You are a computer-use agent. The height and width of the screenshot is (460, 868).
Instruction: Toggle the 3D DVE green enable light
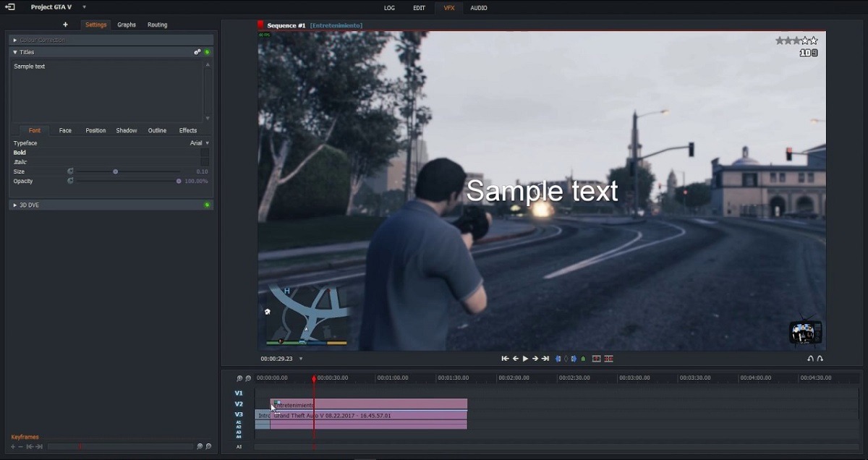(x=207, y=205)
